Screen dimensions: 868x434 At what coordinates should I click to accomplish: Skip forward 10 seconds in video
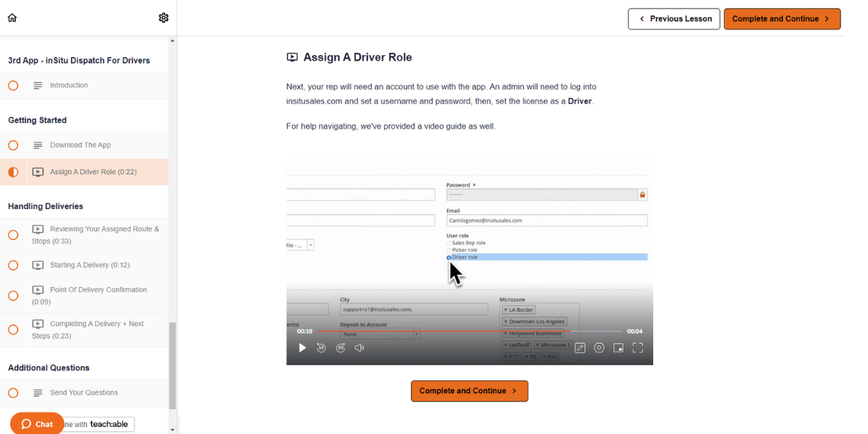pos(341,348)
